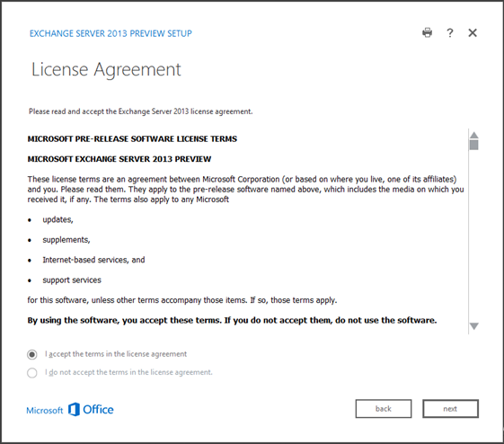
Task: Click the scrollbar track below the thumb
Action: click(x=473, y=235)
